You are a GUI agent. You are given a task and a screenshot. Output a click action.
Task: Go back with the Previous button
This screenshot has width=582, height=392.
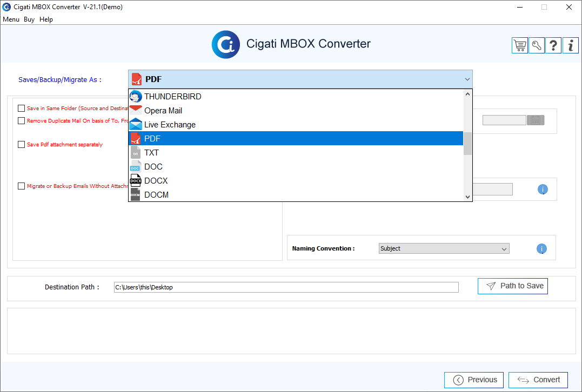coord(473,380)
